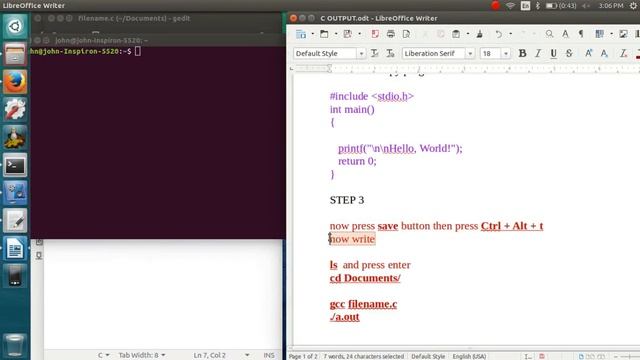Click the Paste clipboard icon

[456, 34]
